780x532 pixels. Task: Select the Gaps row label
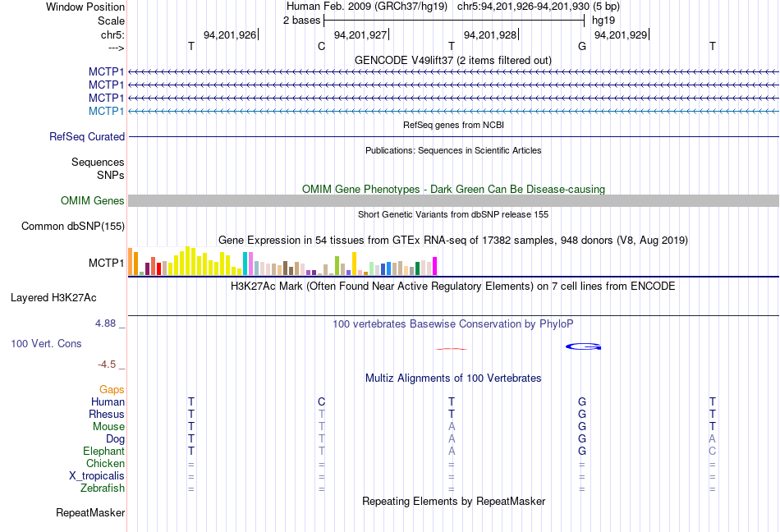click(x=112, y=389)
